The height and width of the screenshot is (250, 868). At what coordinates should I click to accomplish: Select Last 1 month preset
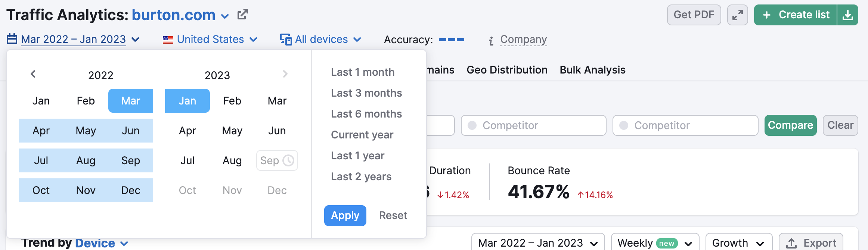pyautogui.click(x=363, y=72)
